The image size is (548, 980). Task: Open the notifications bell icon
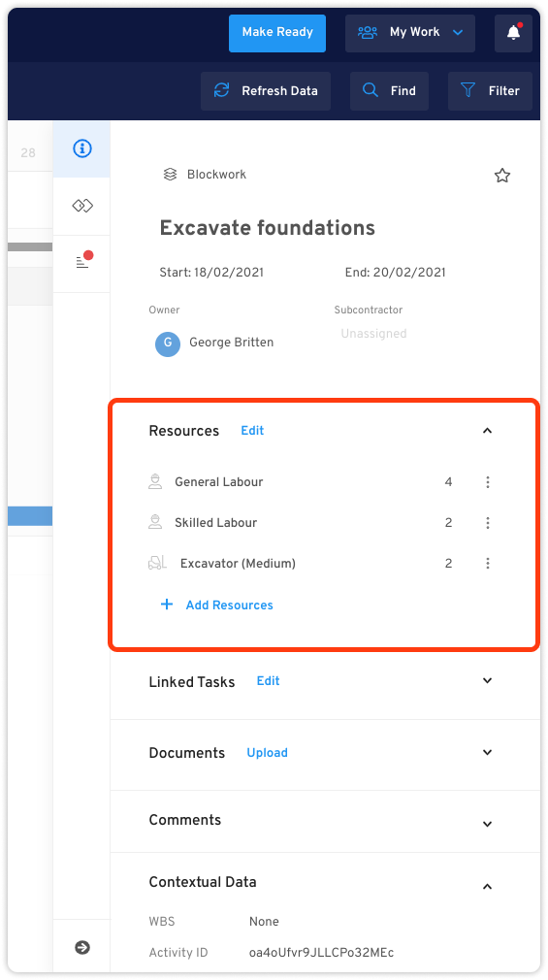click(513, 32)
